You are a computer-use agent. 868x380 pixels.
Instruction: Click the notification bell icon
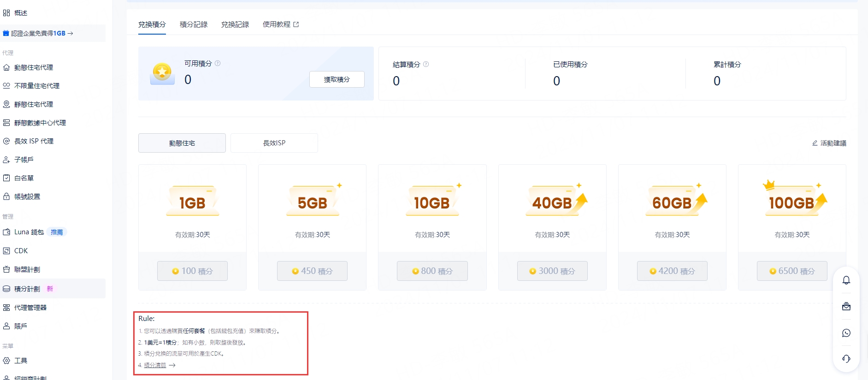846,280
